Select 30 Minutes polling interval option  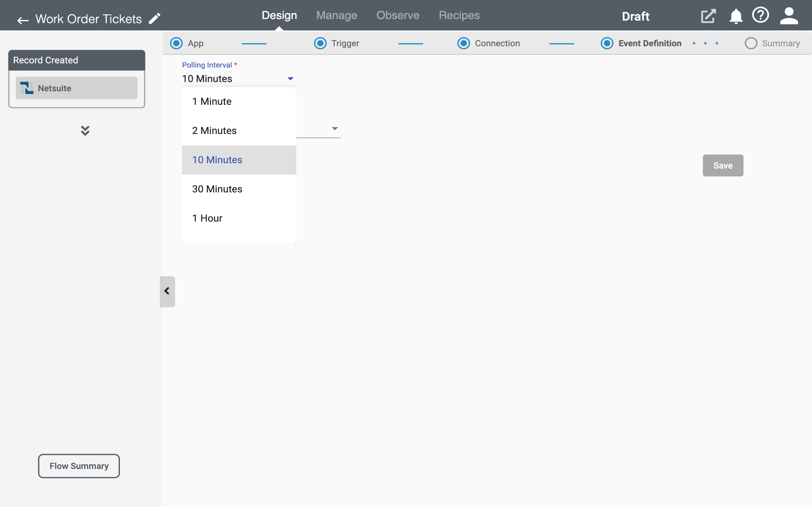[x=217, y=189]
